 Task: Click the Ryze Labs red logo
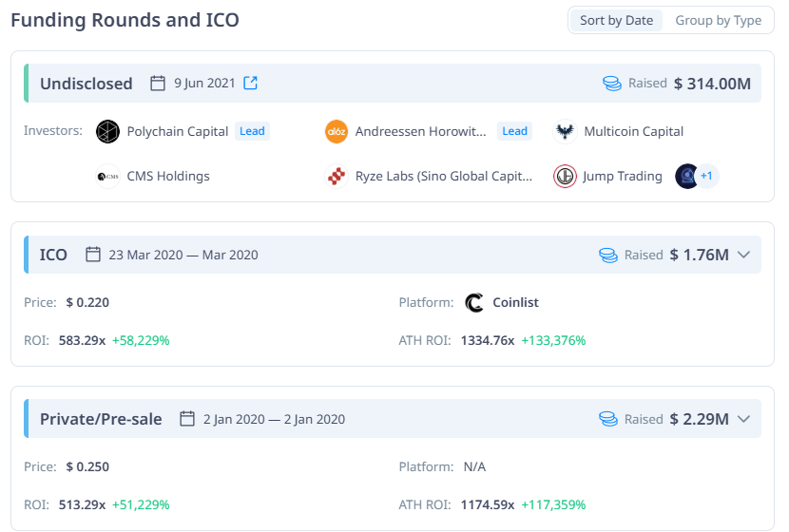[337, 176]
